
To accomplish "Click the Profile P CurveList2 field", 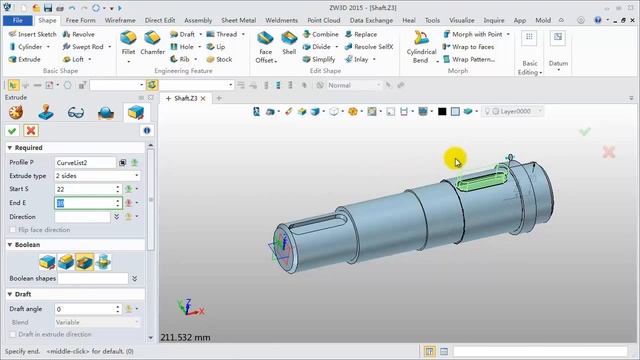I will click(x=85, y=162).
